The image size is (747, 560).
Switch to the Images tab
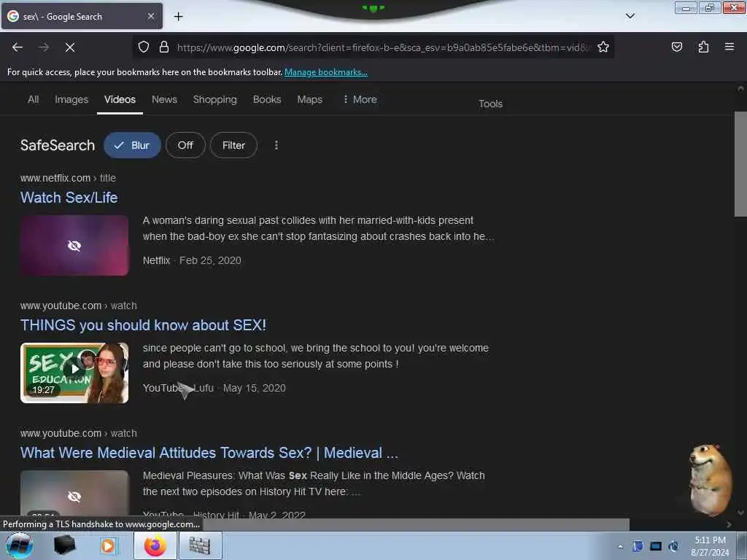click(x=71, y=99)
